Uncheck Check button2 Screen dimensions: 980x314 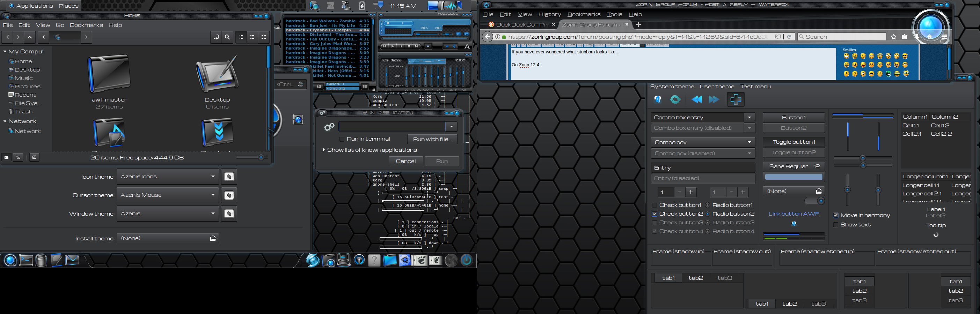(654, 214)
